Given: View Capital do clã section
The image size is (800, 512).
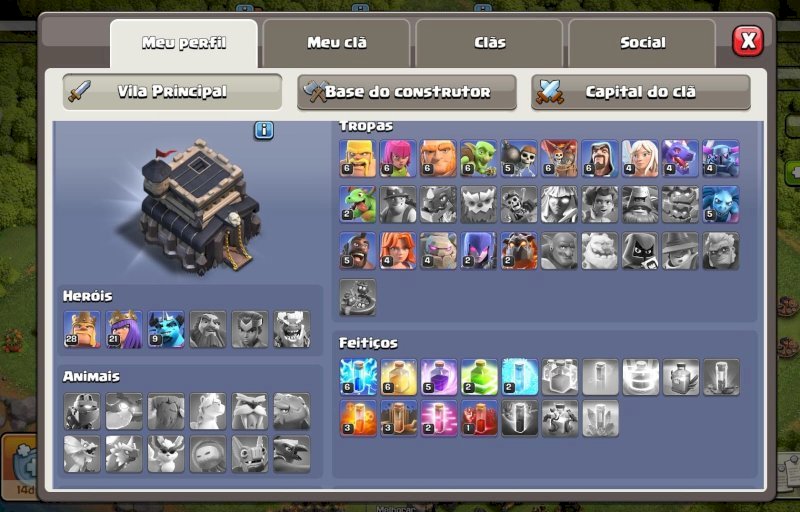Looking at the screenshot, I should pyautogui.click(x=640, y=92).
